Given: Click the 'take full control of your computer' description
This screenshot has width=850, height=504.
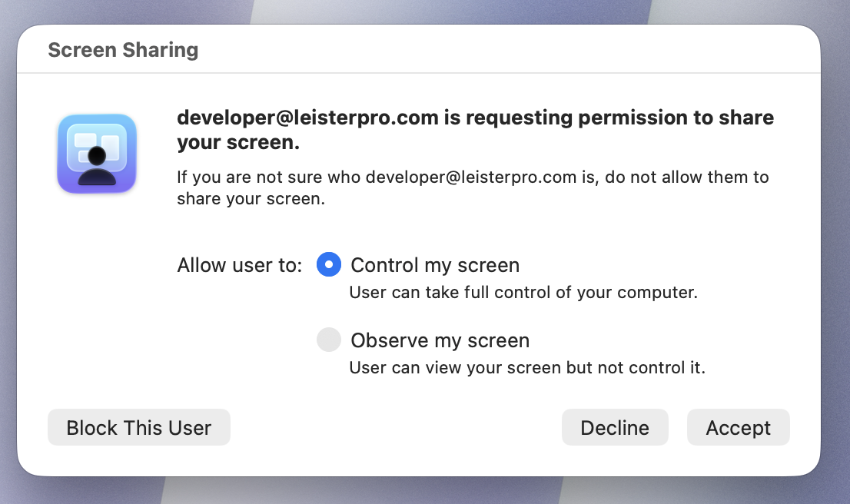Looking at the screenshot, I should coord(523,292).
